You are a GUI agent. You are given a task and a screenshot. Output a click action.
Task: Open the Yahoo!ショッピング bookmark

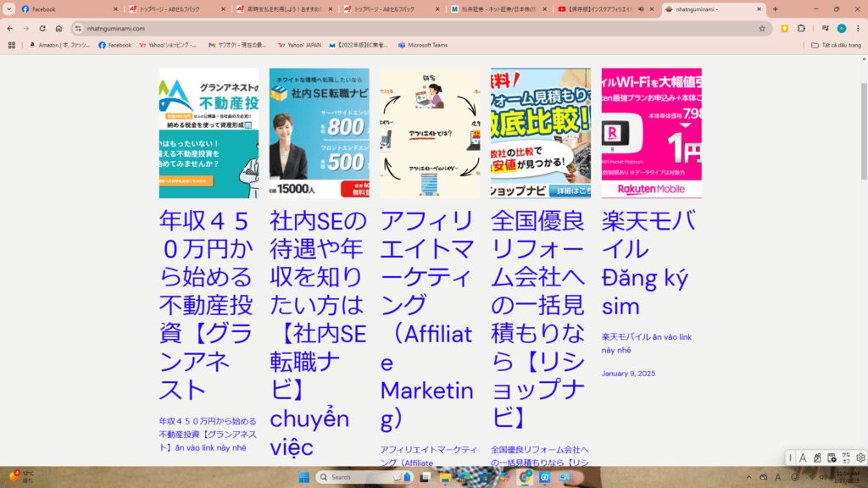coord(168,46)
